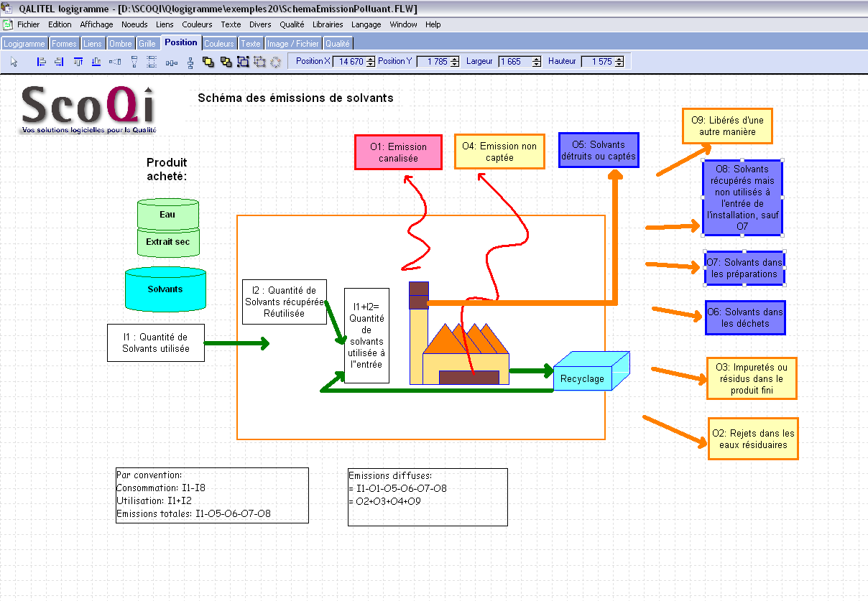Click inside the Hauteur value field
This screenshot has width=868, height=601.
pyautogui.click(x=597, y=62)
